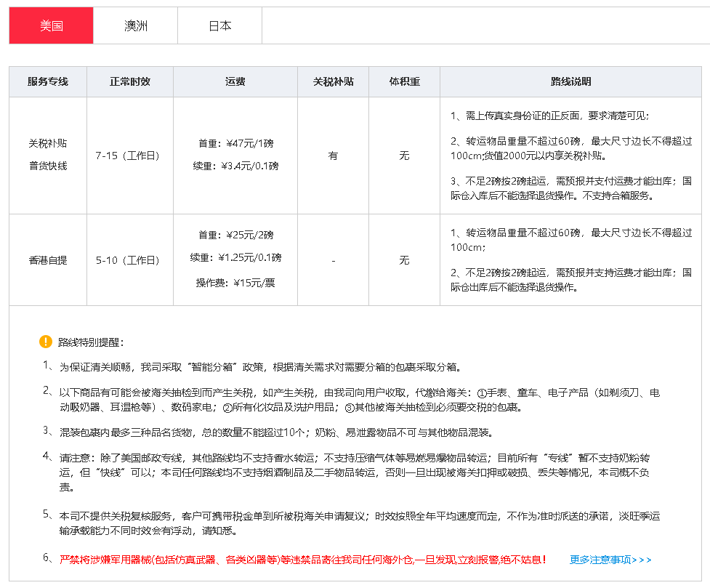Click the 7-15(工作日) delivery time cell
The height and width of the screenshot is (588, 710).
pyautogui.click(x=127, y=156)
